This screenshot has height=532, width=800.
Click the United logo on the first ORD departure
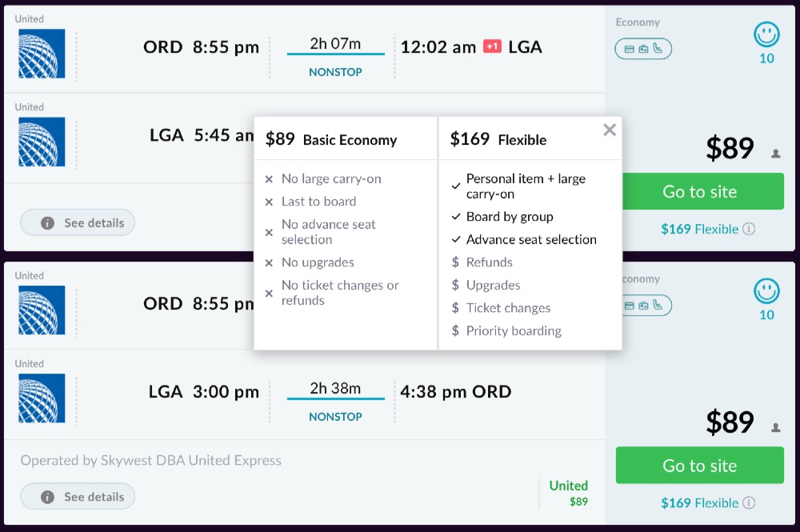pos(42,54)
